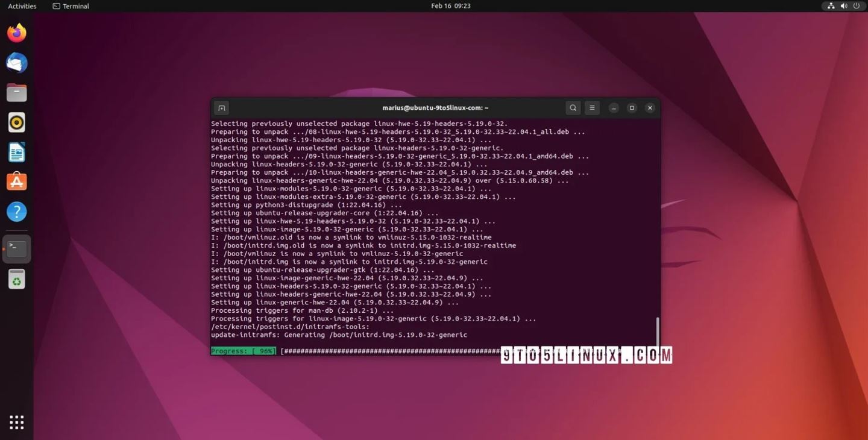Show all applications grid
Viewport: 868px width, 440px height.
(17, 422)
